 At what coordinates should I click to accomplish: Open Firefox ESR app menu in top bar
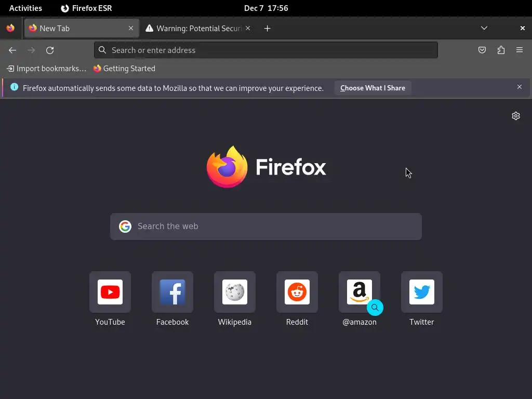[x=87, y=8]
